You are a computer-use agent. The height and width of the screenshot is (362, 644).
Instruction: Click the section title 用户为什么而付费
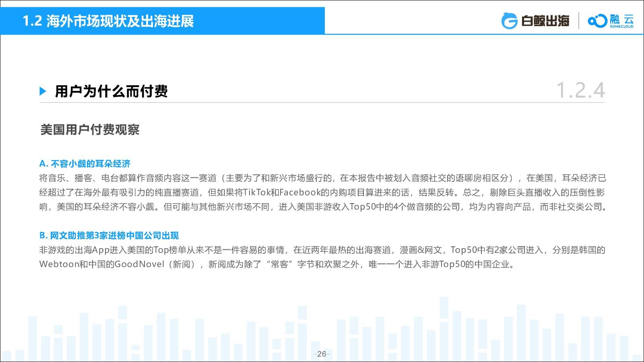[x=111, y=91]
